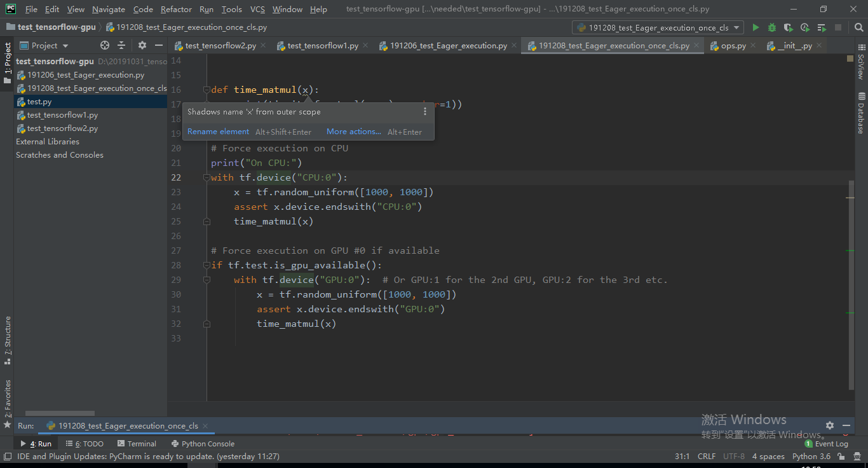Open the Python Console tool window

coord(203,443)
